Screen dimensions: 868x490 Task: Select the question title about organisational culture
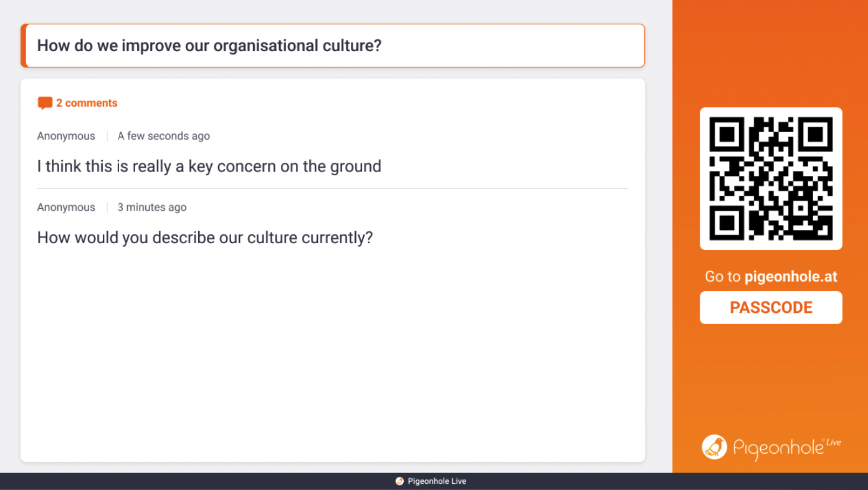click(x=209, y=46)
